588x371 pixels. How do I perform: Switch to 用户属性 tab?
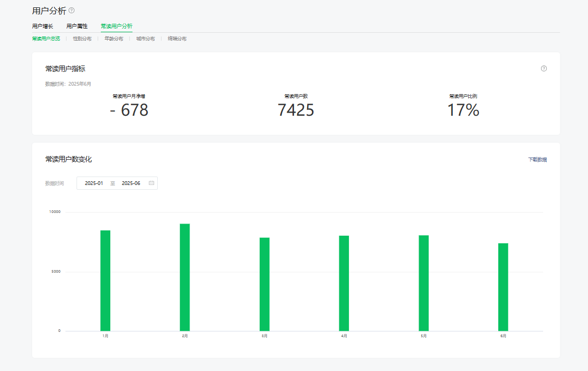pyautogui.click(x=77, y=26)
